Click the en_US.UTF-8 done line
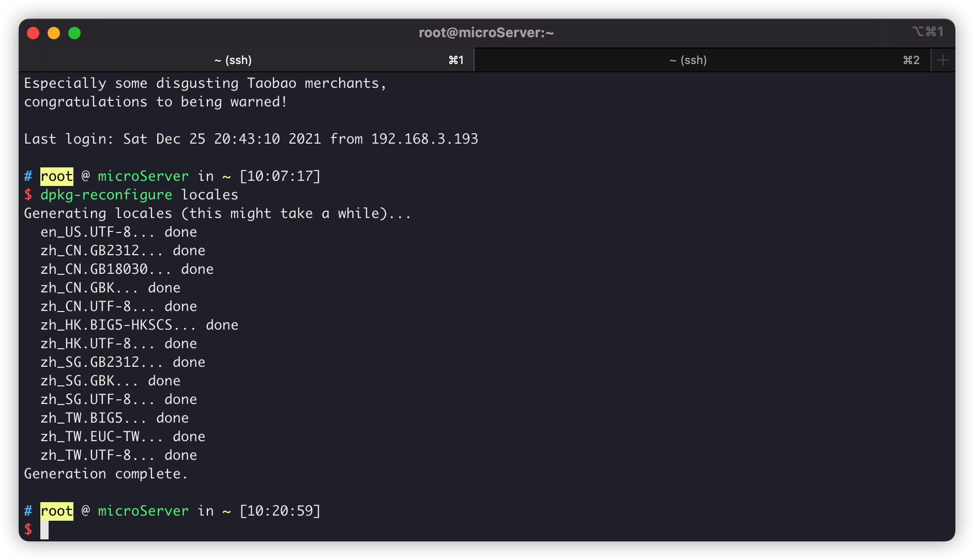Image resolution: width=974 pixels, height=560 pixels. (118, 232)
